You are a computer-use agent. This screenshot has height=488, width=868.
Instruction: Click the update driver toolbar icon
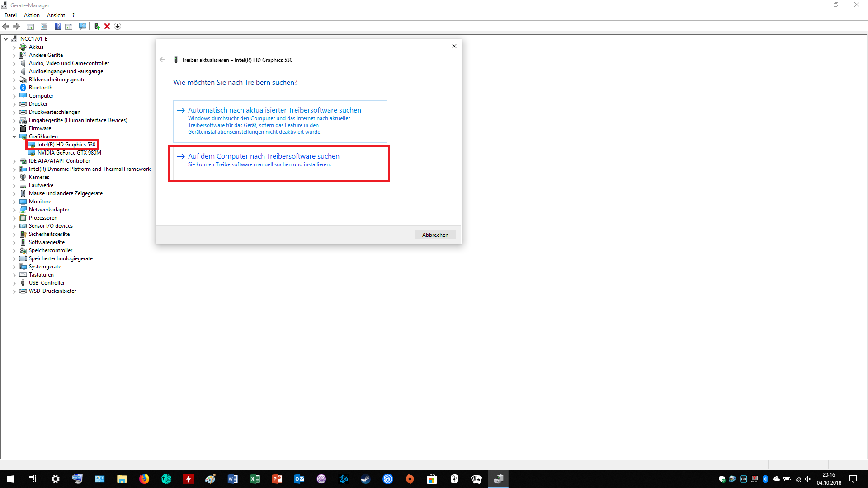coord(97,26)
